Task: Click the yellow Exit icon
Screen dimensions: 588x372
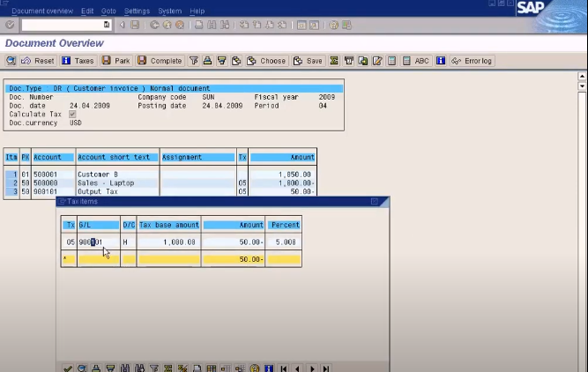Action: pos(167,26)
